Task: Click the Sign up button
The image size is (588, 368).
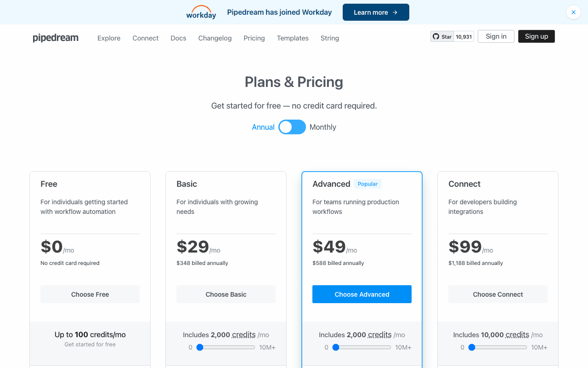Action: tap(536, 36)
